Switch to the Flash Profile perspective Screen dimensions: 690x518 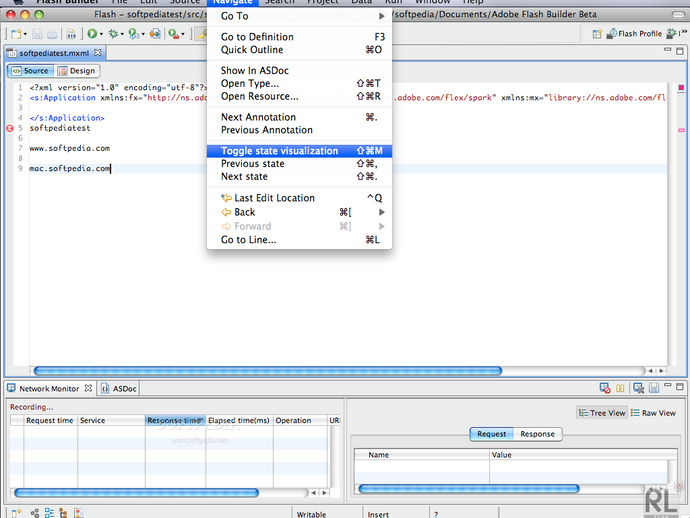(634, 34)
